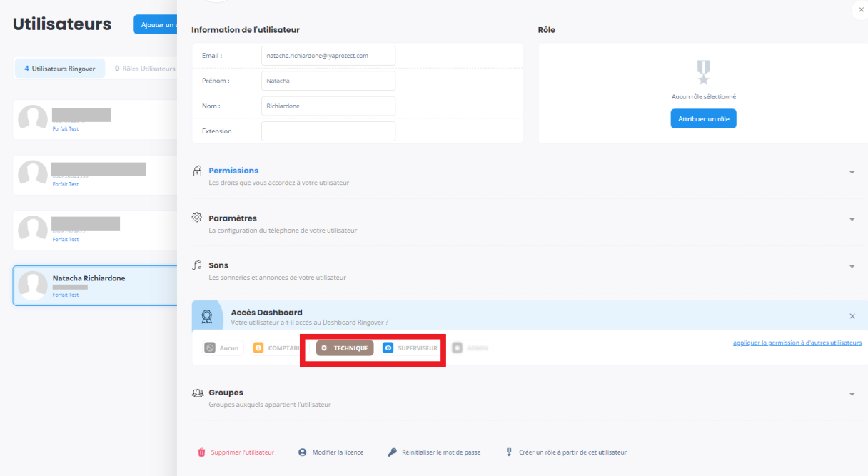Click the trash icon to delete user
Image resolution: width=868 pixels, height=476 pixels.
(201, 452)
